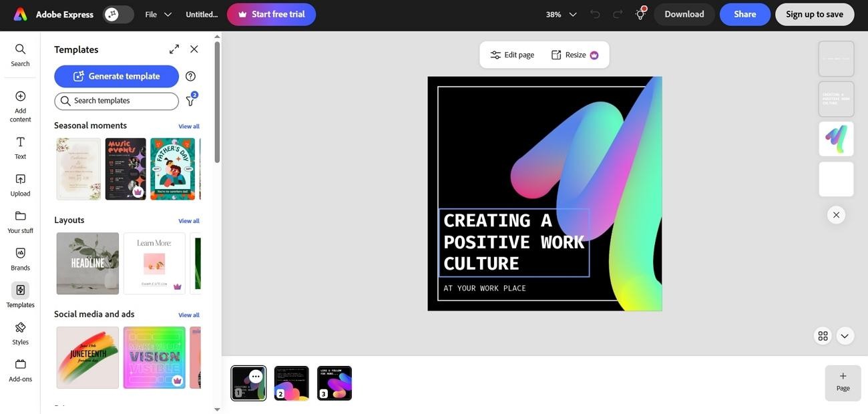Open Add-ons in the sidebar
The height and width of the screenshot is (414, 868).
click(x=20, y=371)
